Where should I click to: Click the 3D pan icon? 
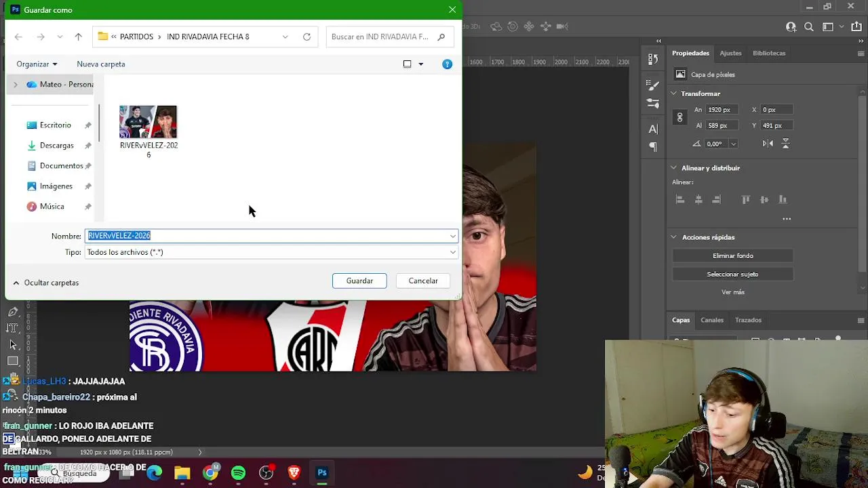[x=529, y=26]
